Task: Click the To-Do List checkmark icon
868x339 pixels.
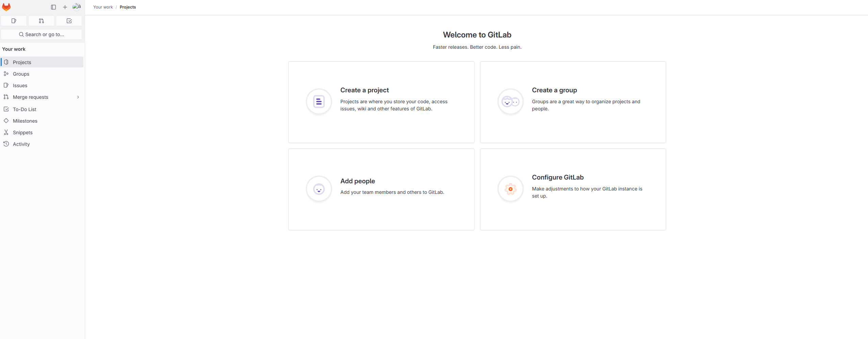Action: (6, 109)
